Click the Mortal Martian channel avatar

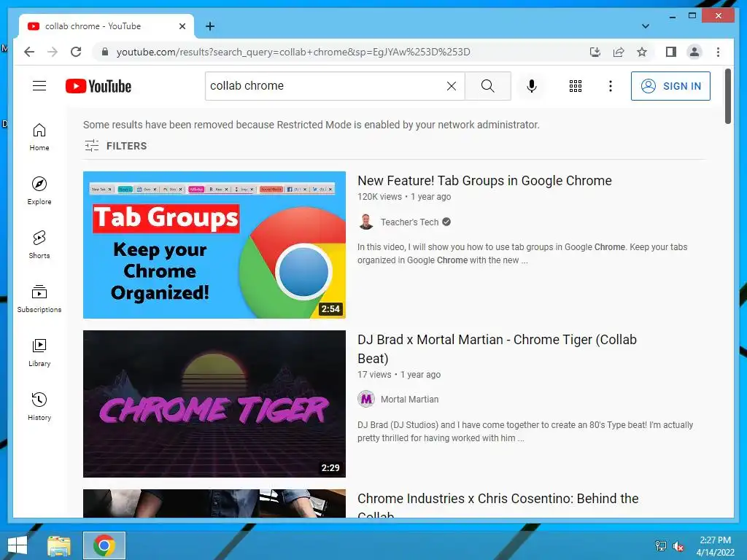pyautogui.click(x=366, y=399)
